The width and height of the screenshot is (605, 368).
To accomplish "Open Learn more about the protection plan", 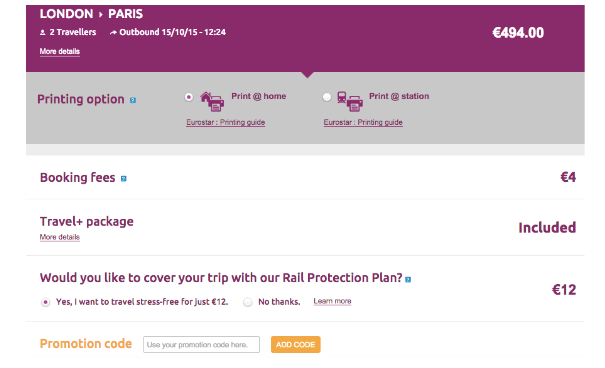I will pos(332,301).
